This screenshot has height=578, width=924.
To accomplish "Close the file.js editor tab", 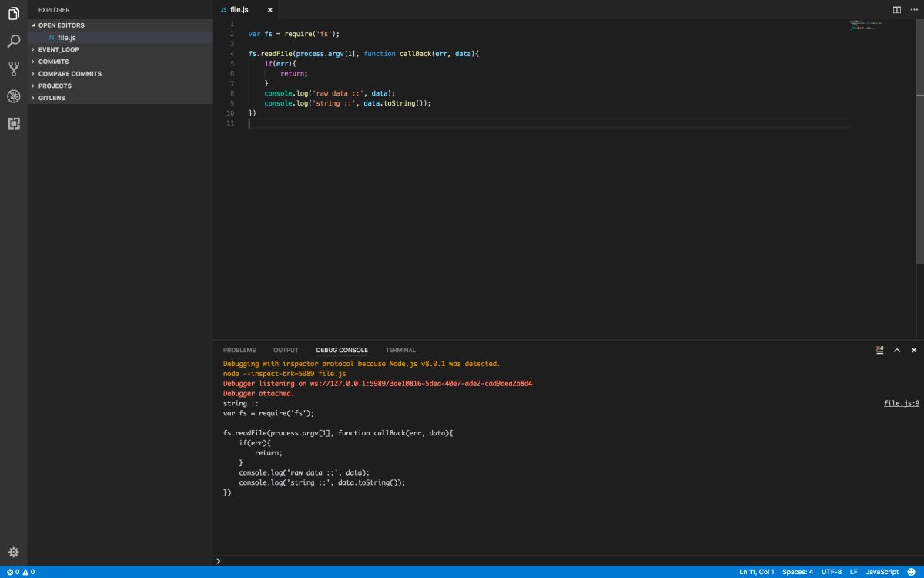I will [x=269, y=10].
